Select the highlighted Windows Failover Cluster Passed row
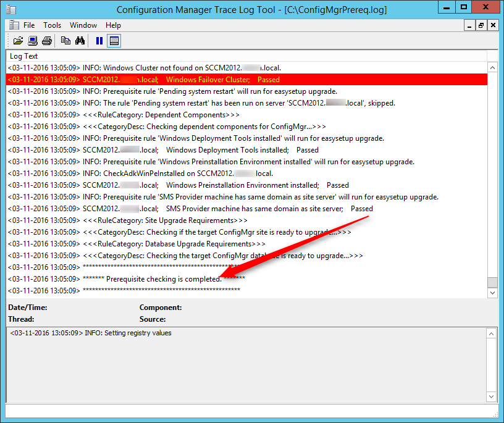This screenshot has height=423, width=504. (x=246, y=80)
